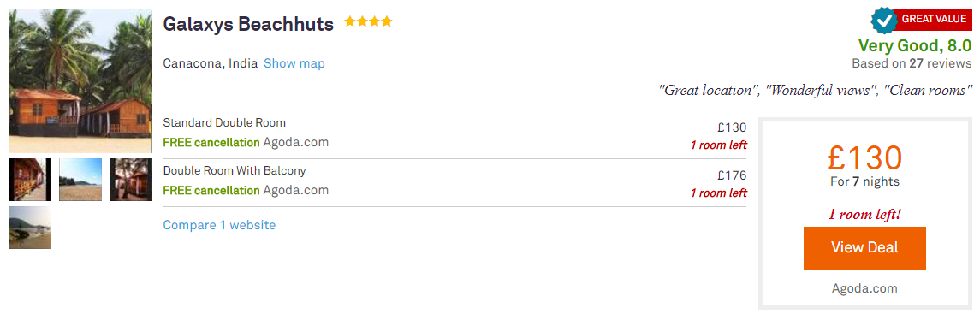The image size is (980, 314).
Task: Open the bottom shoreline thumbnail
Action: [29, 228]
